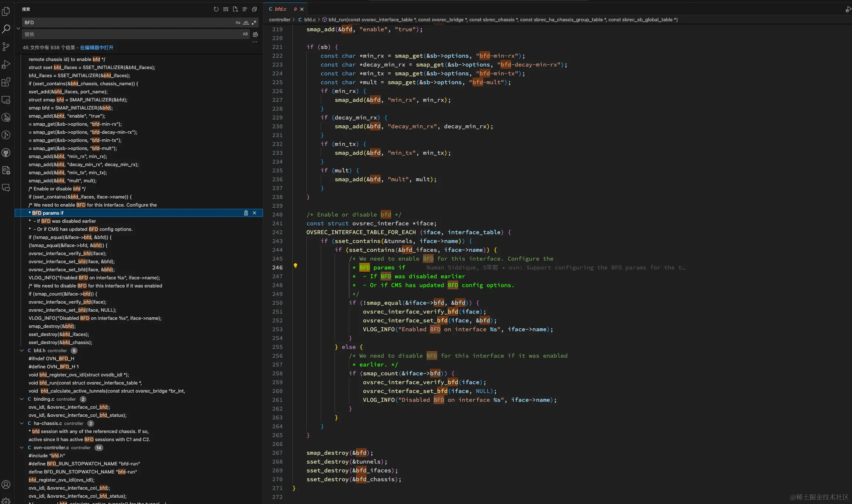Image resolution: width=852 pixels, height=504 pixels.
Task: Open result 'smap_destroy(&bfd);'
Action: click(x=52, y=326)
